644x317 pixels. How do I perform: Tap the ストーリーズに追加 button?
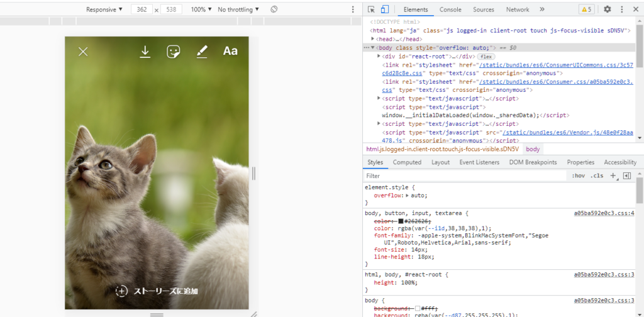(x=157, y=291)
